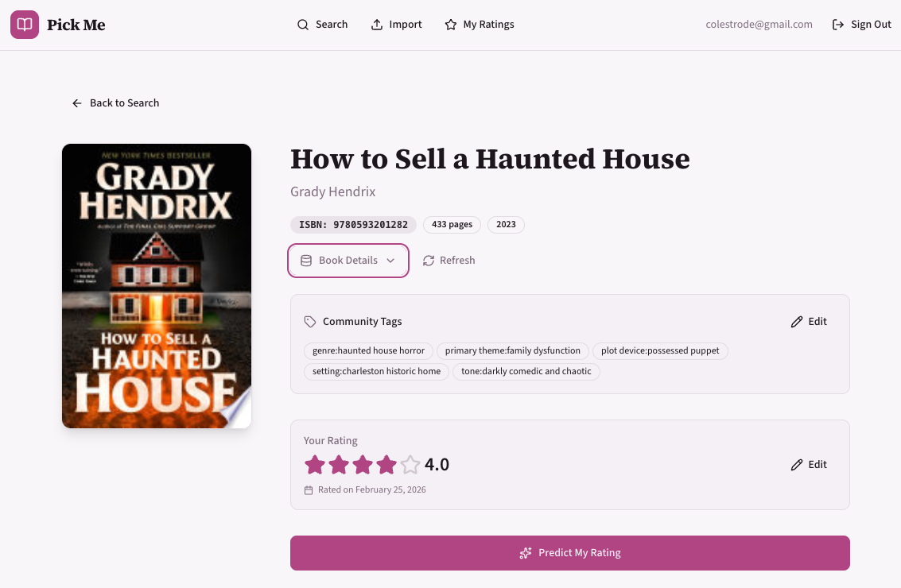Click the possessed puppet plot device tag

[x=660, y=350]
